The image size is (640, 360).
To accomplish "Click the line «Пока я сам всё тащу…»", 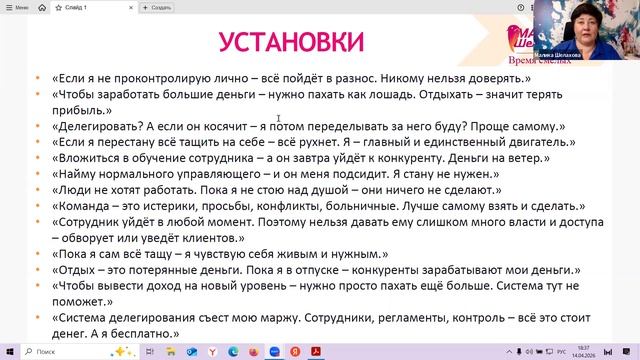I will pyautogui.click(x=220, y=254).
